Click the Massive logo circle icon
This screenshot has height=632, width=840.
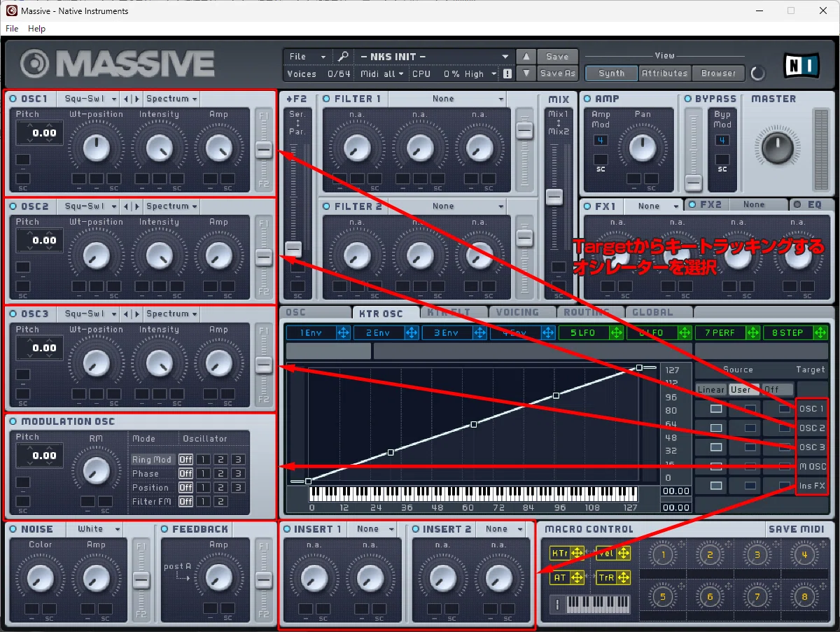(x=34, y=64)
